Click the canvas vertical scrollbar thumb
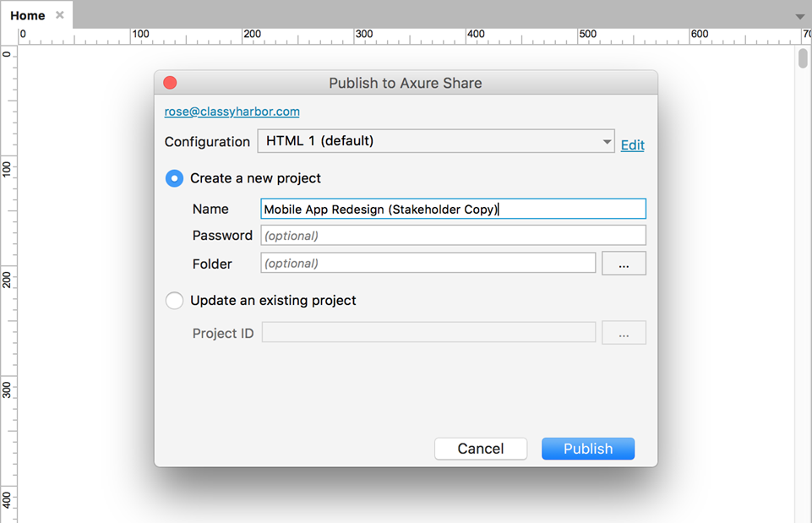Image resolution: width=812 pixels, height=523 pixels. click(803, 58)
